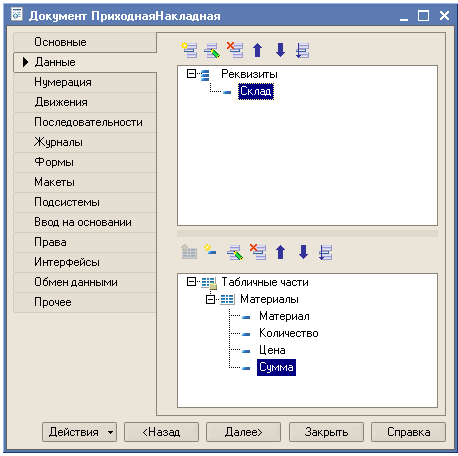458x456 pixels.
Task: Delete the selected attribute in Реквизиты toolbar
Action: 235,50
